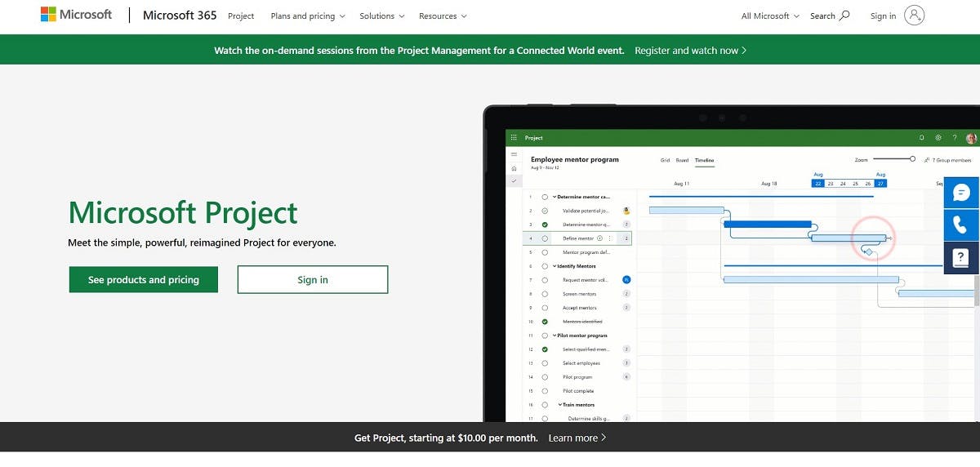Click Sign in text in top navigation

pos(883,16)
